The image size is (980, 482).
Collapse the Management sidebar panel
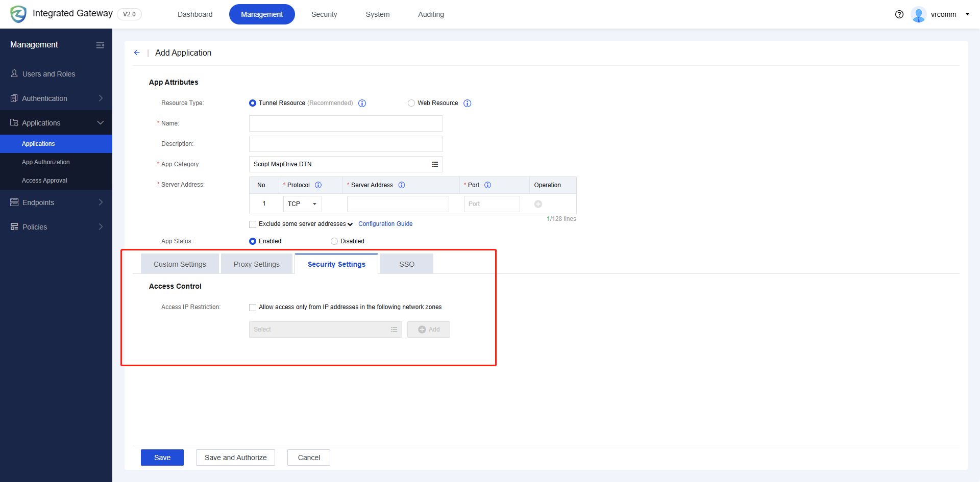[x=100, y=45]
